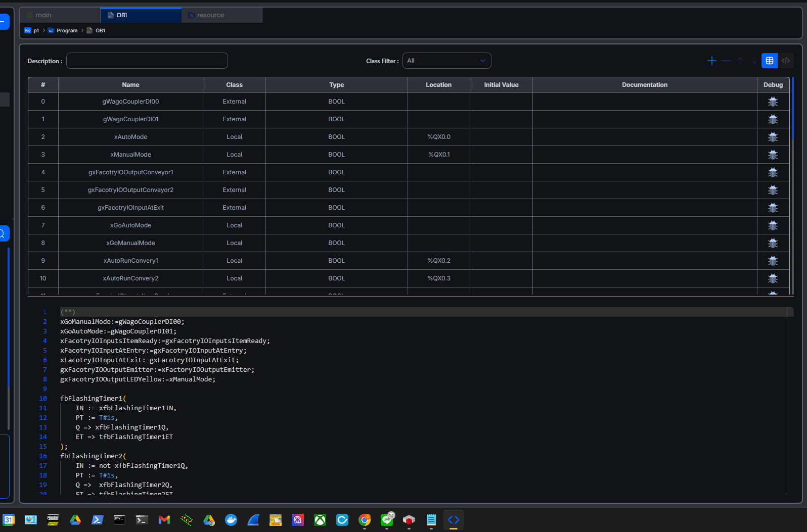Launch PowerShell from the taskbar
Image resolution: width=807 pixels, height=532 pixels.
pos(98,520)
